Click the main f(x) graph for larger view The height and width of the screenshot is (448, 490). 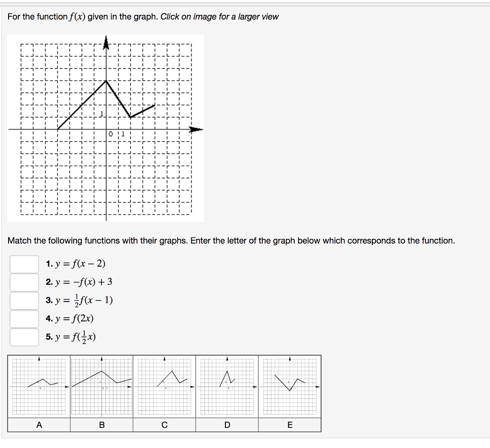(x=105, y=127)
